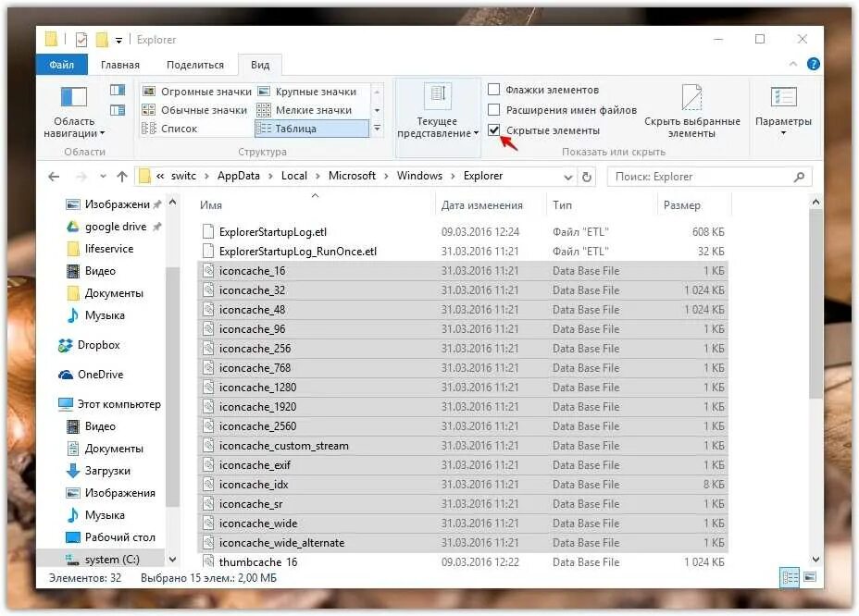Toggle the details pane icon
859x616 pixels.
[118, 110]
